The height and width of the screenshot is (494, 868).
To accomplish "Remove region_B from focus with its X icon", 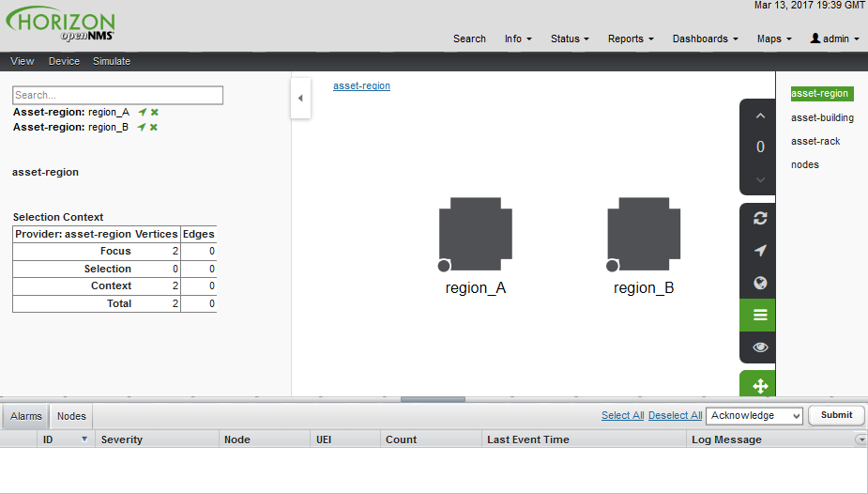I will point(154,127).
